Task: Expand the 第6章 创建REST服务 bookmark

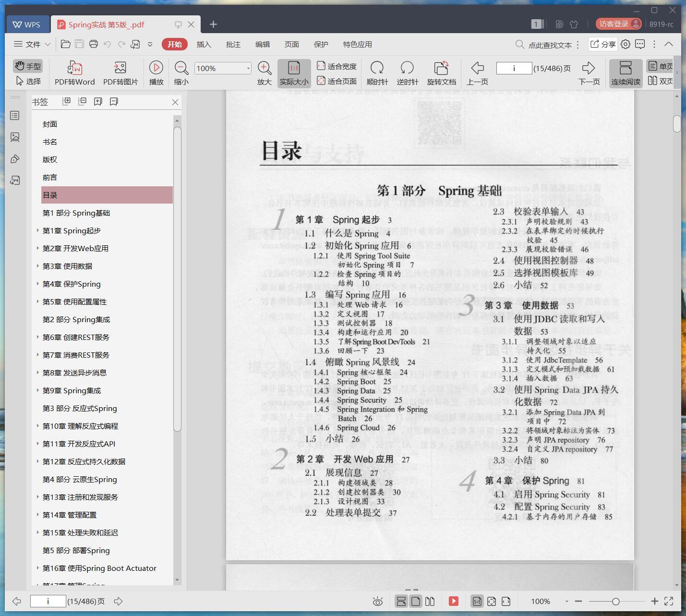Action: 38,337
